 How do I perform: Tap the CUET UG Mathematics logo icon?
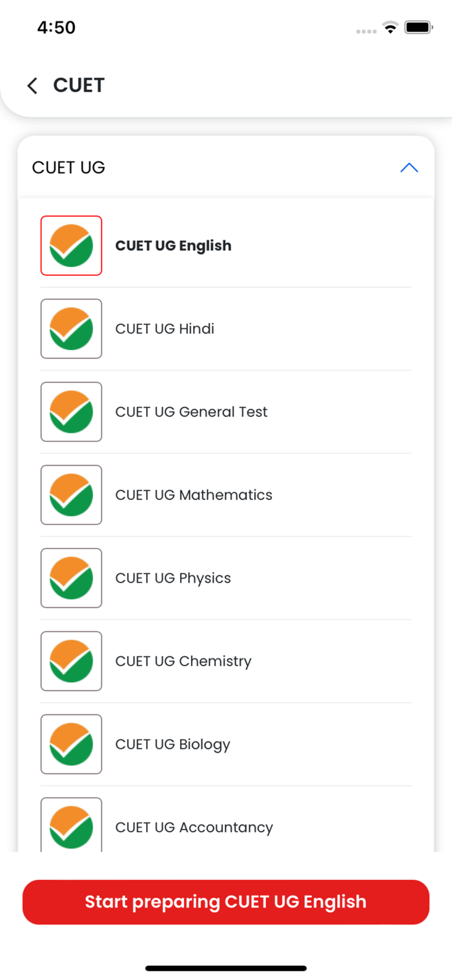[71, 495]
